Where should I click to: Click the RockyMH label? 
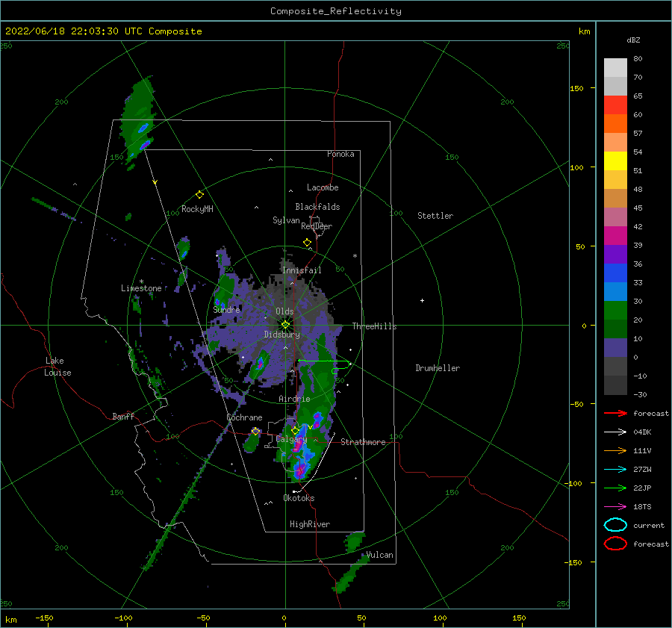(x=197, y=209)
